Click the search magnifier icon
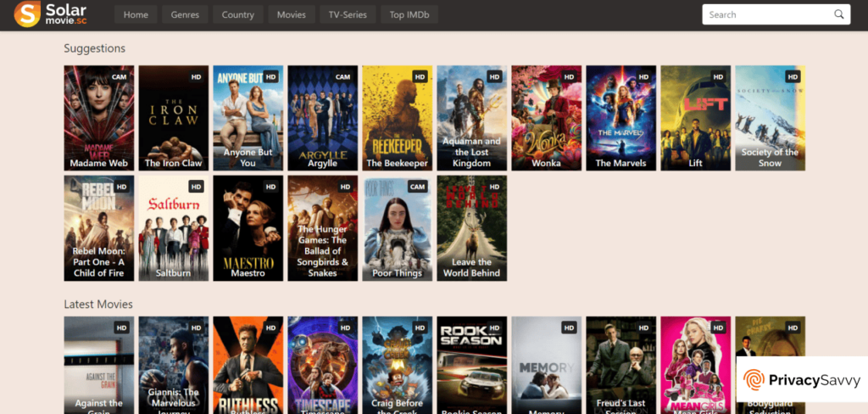This screenshot has height=414, width=868. 839,14
